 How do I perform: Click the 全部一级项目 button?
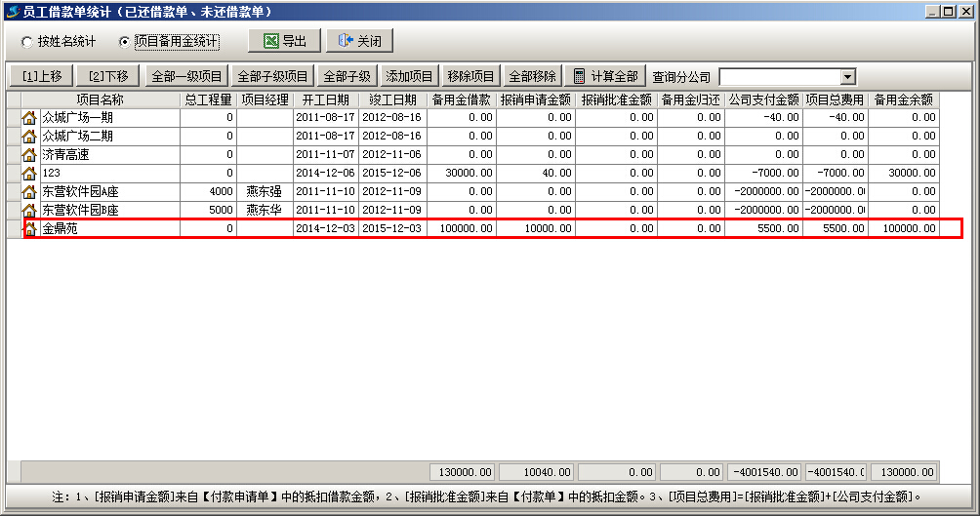(186, 76)
